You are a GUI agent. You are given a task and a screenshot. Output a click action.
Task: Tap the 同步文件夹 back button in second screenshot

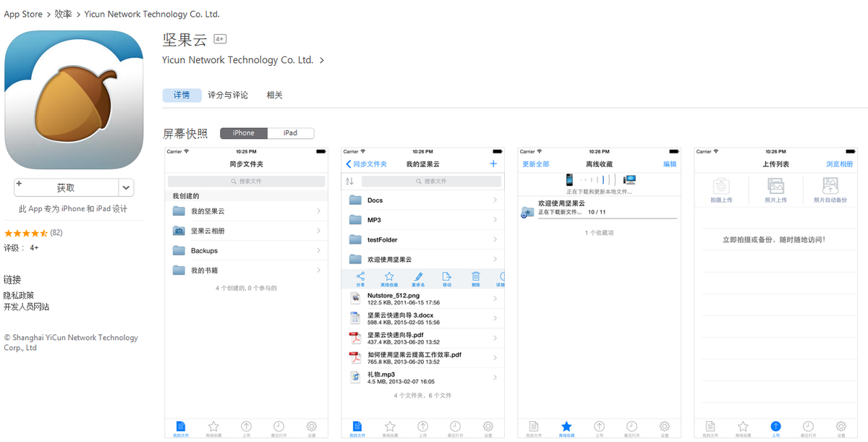pos(367,164)
